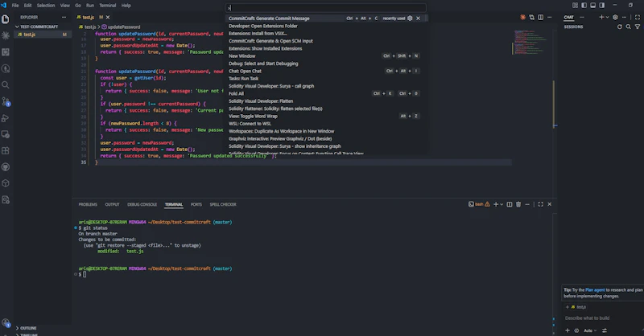The width and height of the screenshot is (644, 336).
Task: Click the microphone icon in activity bar
Action: [6, 68]
